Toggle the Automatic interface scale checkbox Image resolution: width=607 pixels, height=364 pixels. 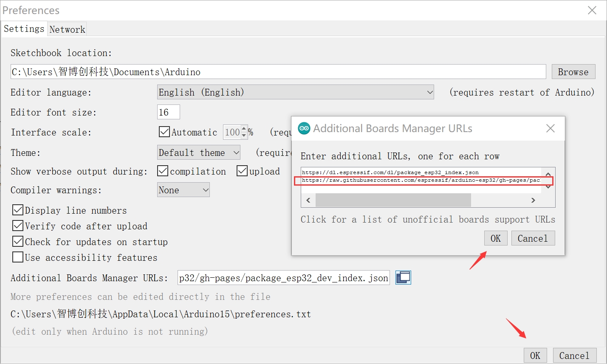tap(164, 132)
